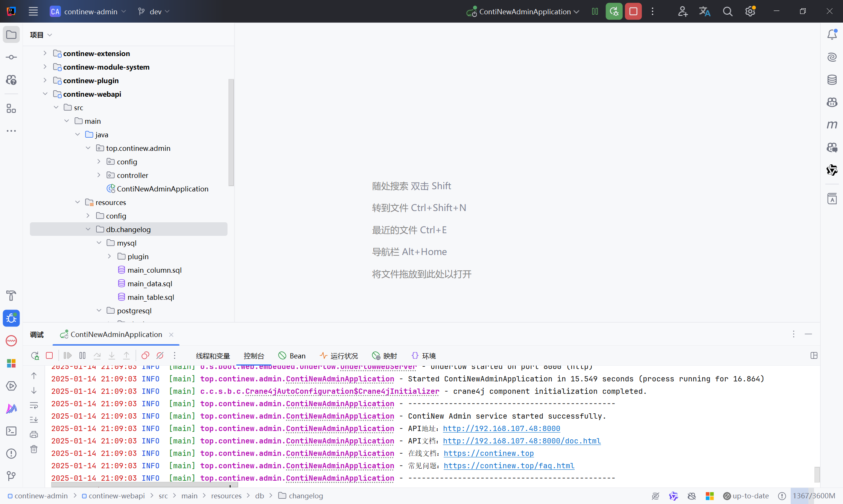The image size is (843, 504).
Task: Rerun the debug session in debug panel
Action: point(35,355)
